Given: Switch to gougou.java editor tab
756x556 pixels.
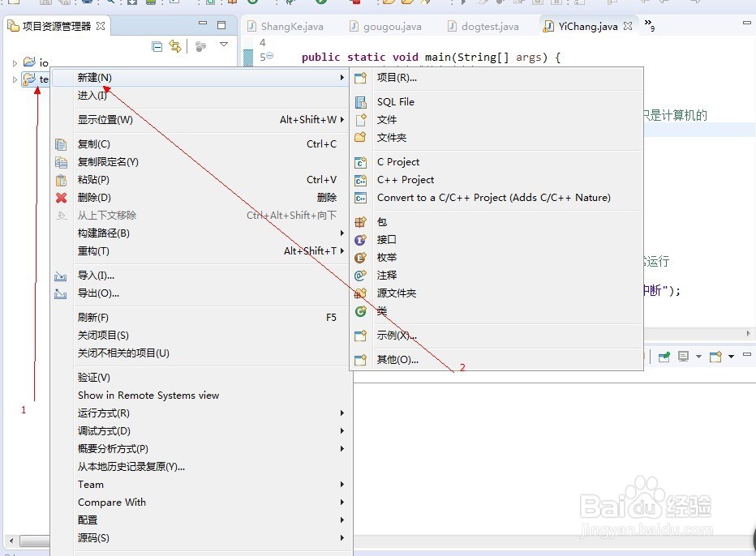Looking at the screenshot, I should [385, 27].
